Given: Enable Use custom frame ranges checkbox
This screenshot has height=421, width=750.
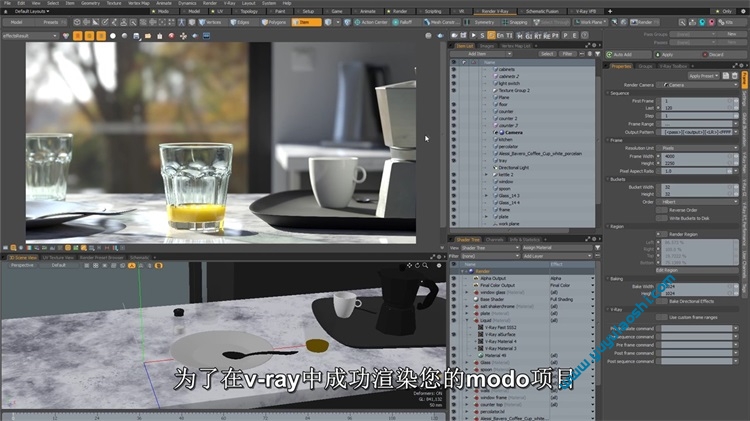Looking at the screenshot, I should 662,317.
